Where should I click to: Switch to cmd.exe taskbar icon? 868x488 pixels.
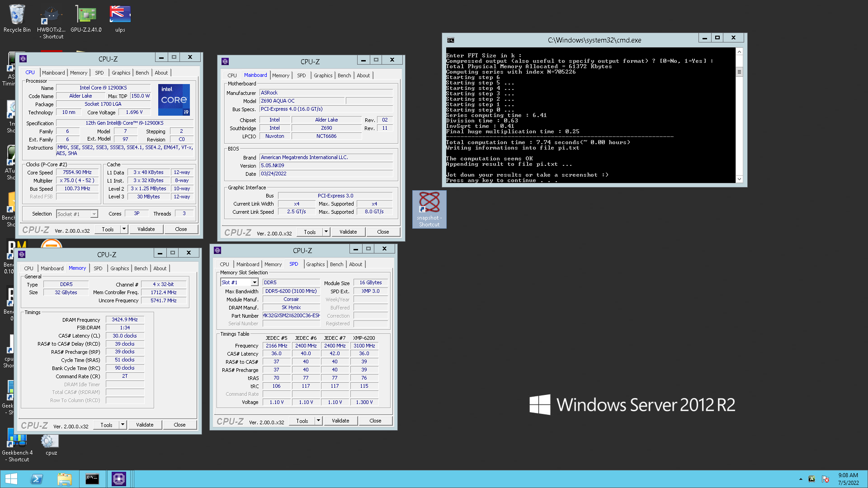(92, 479)
